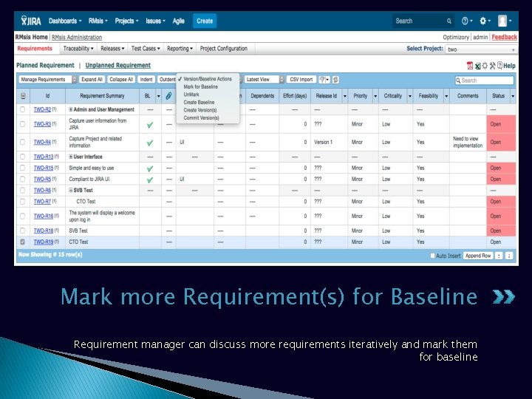Click the Expand All button

[x=92, y=79]
